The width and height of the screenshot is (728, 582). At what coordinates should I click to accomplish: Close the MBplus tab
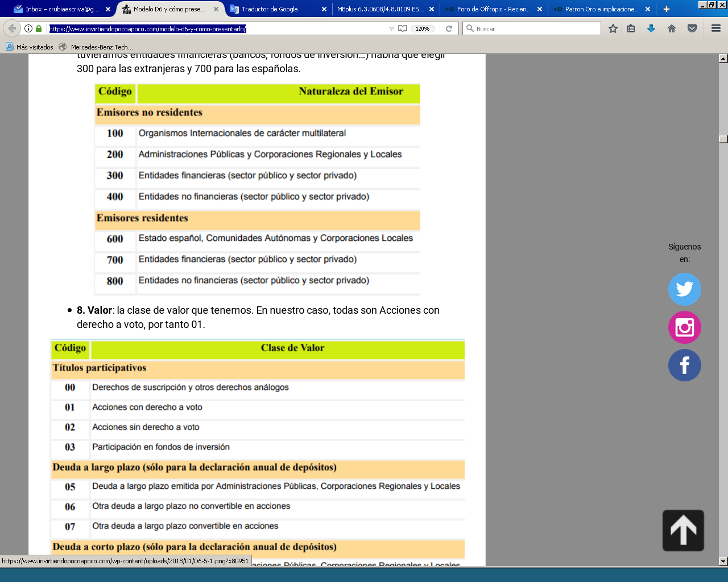pyautogui.click(x=432, y=9)
